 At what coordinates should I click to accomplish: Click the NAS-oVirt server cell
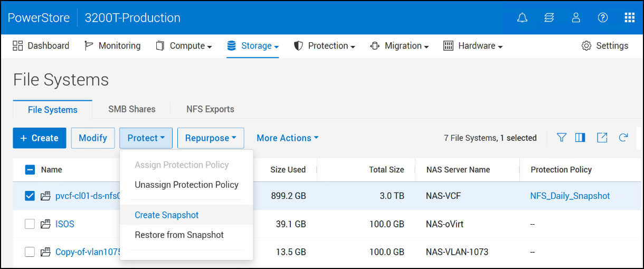[x=444, y=224]
